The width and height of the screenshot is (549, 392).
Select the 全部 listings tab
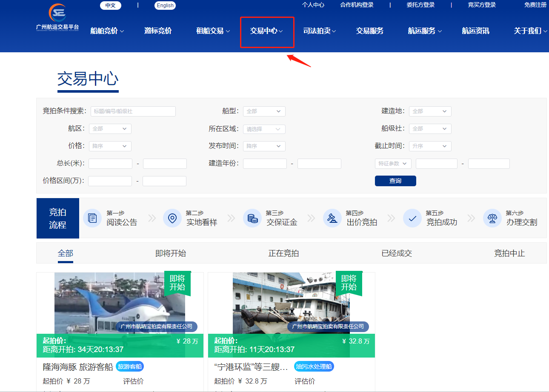[66, 253]
